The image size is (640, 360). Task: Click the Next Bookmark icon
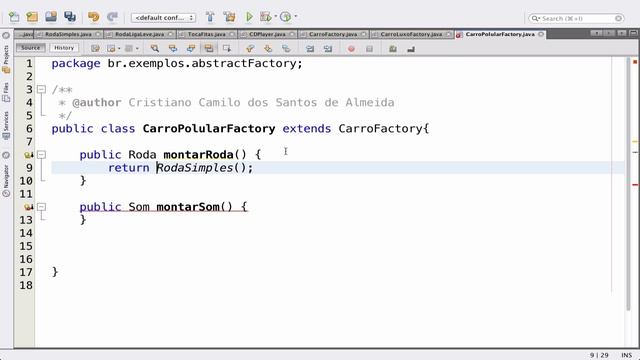coord(268,49)
